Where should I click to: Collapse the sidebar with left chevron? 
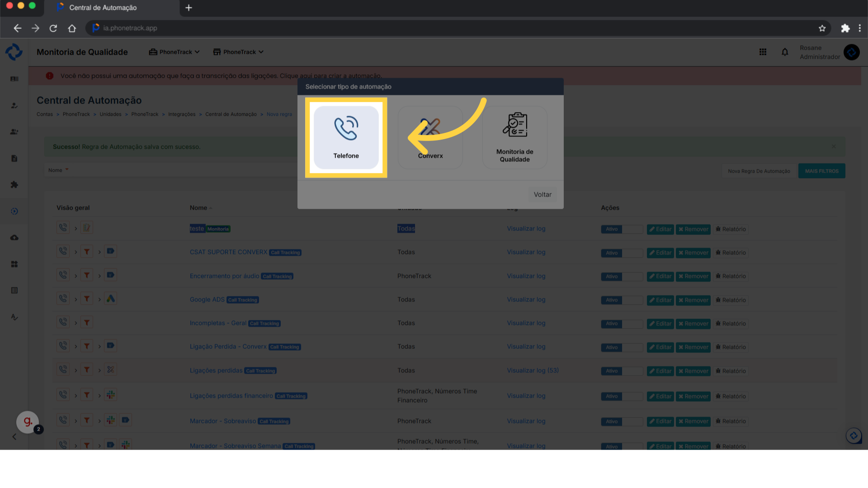click(14, 436)
